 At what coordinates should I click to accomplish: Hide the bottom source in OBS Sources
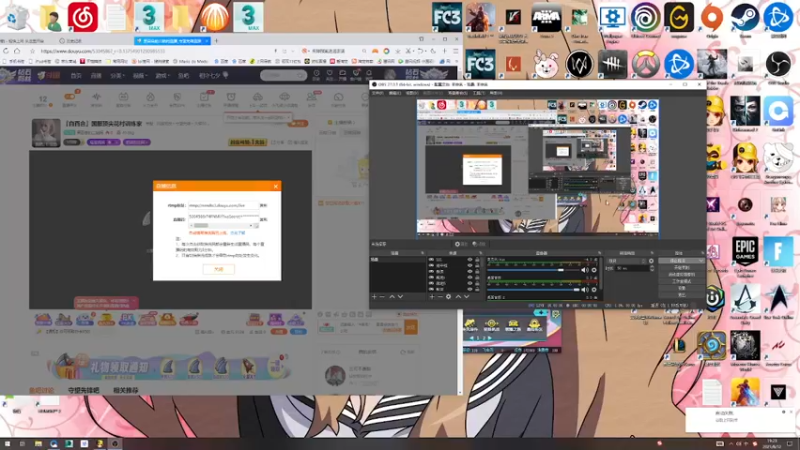(x=470, y=289)
